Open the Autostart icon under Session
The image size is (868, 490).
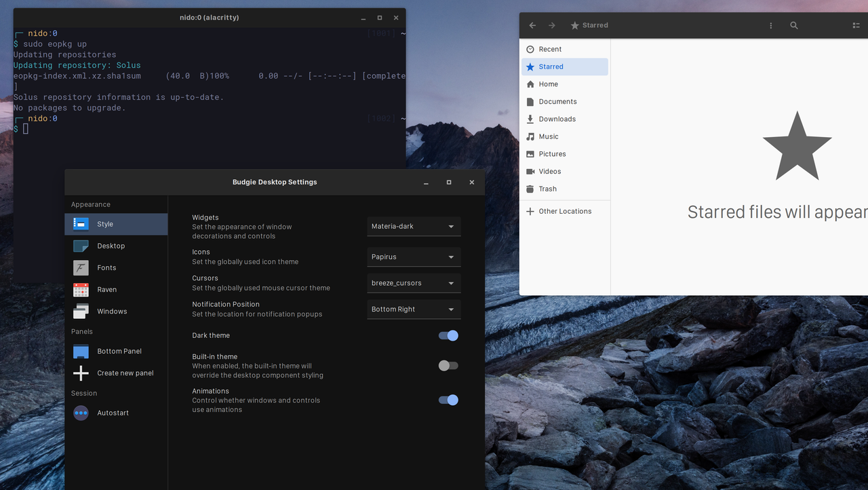81,413
